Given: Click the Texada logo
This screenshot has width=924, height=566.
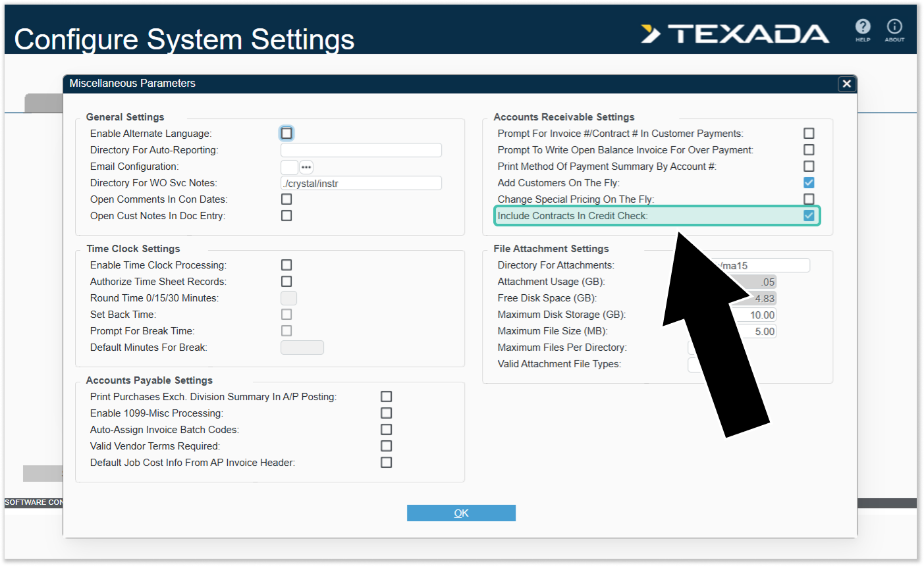Looking at the screenshot, I should 735,34.
